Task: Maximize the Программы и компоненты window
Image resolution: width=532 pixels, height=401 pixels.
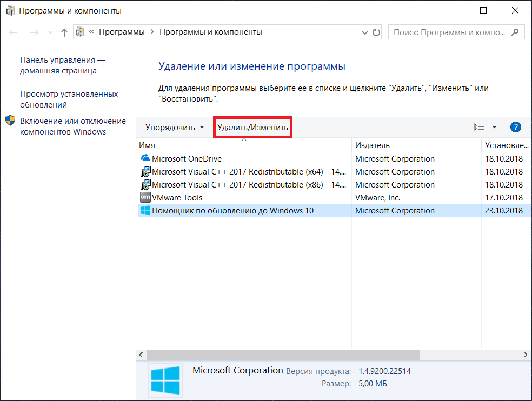Action: [483, 10]
